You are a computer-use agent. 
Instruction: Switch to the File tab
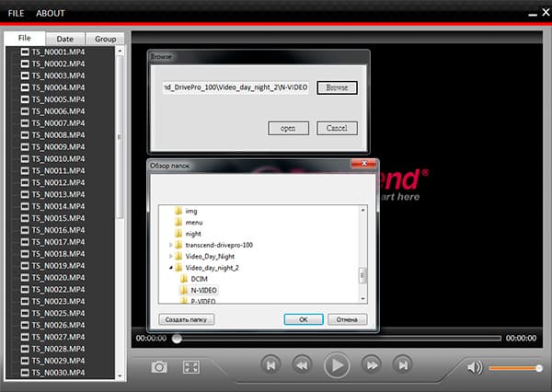pos(25,38)
